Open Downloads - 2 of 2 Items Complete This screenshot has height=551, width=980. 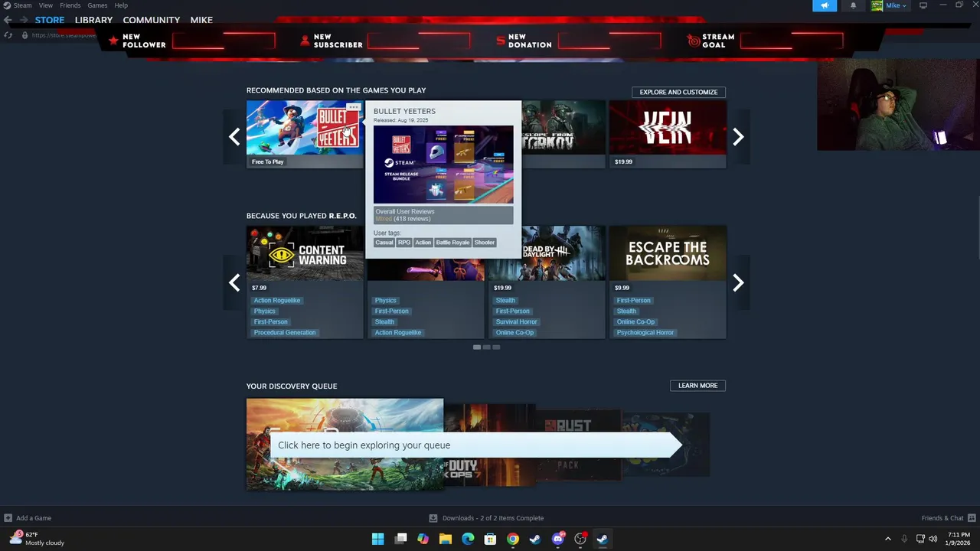tap(493, 518)
